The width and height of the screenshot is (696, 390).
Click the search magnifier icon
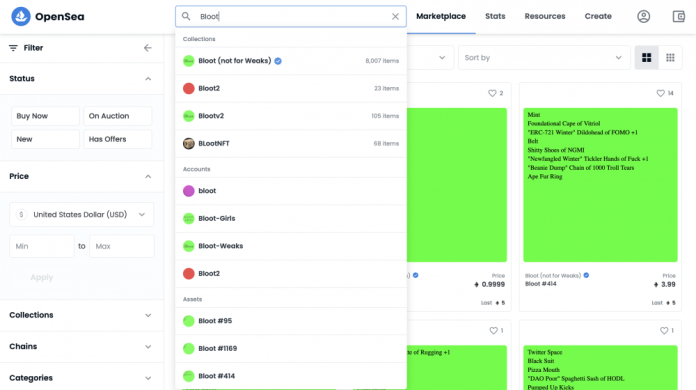pos(186,16)
